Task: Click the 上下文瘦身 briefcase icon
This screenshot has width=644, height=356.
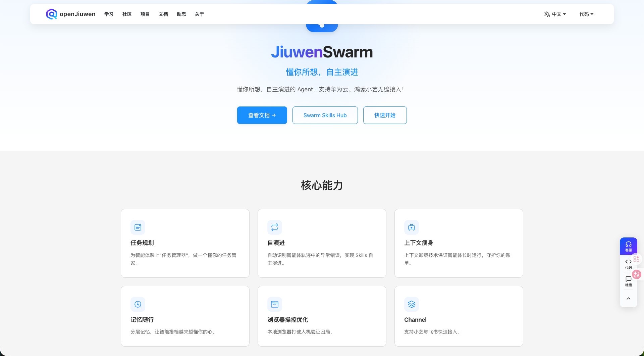Action: click(412, 227)
